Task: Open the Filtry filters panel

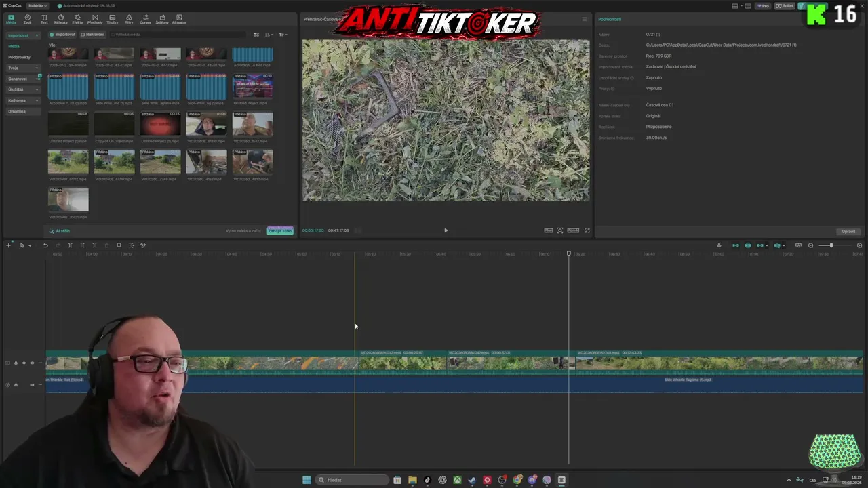Action: click(x=129, y=19)
